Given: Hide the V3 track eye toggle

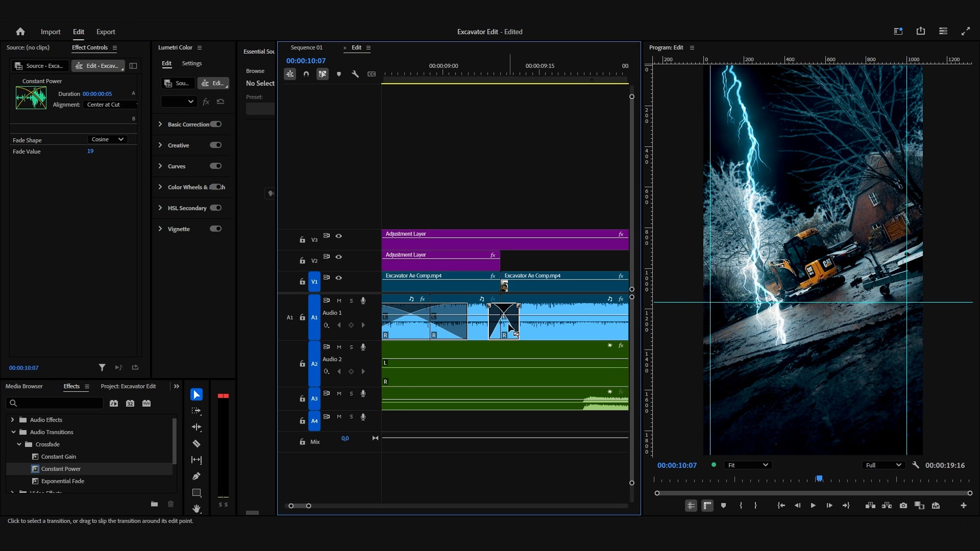Looking at the screenshot, I should 338,236.
